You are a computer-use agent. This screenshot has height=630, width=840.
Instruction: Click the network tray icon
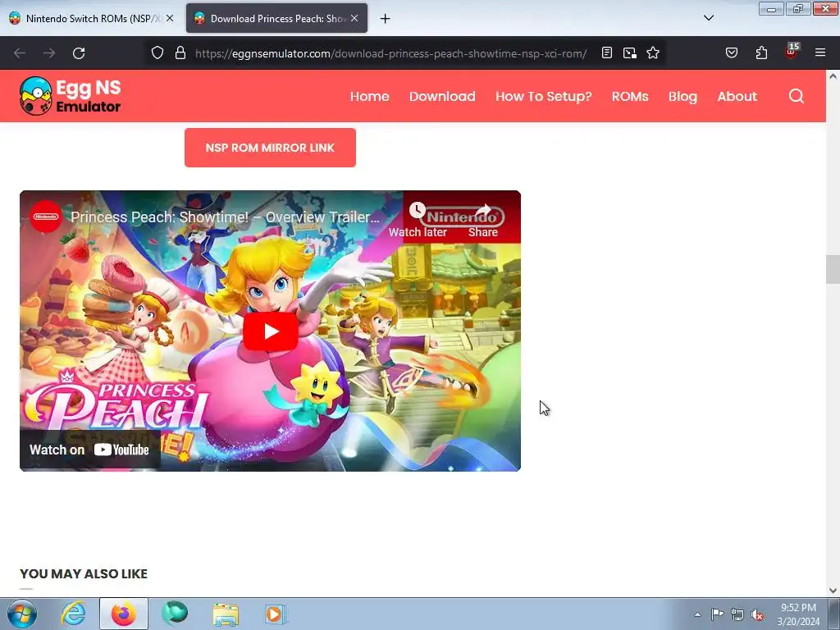[737, 614]
